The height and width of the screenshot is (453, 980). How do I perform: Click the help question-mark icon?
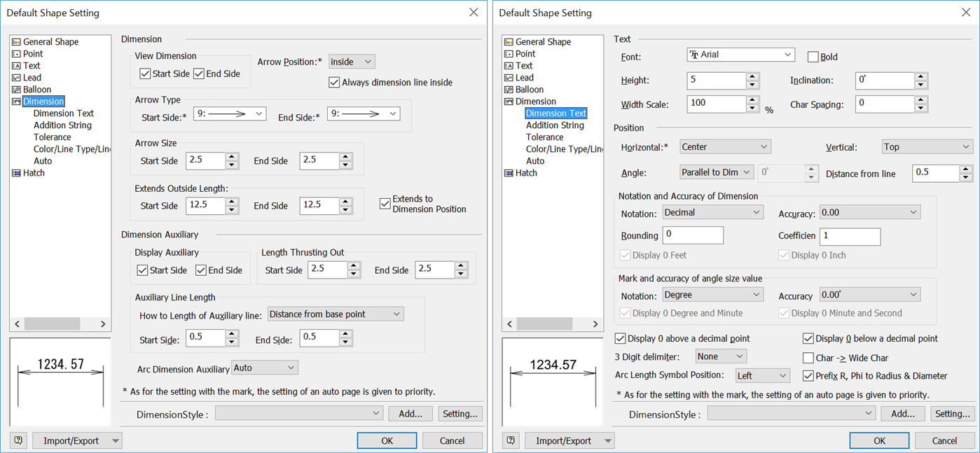pos(18,440)
